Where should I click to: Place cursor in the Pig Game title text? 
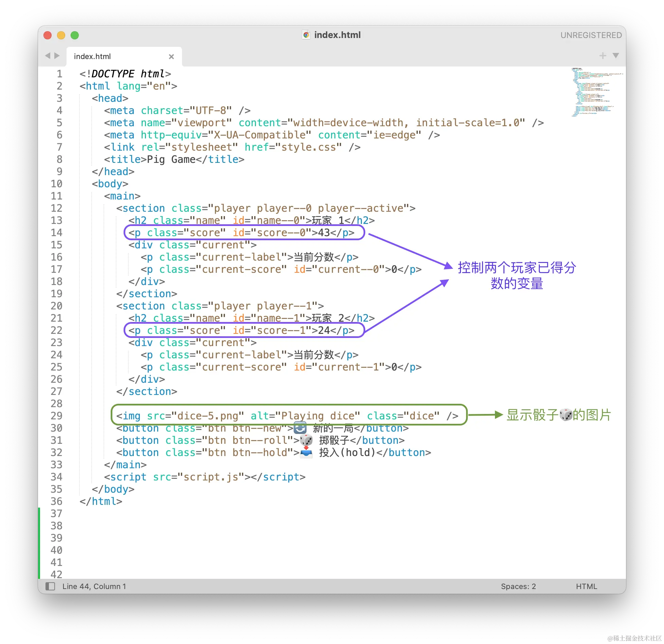click(171, 159)
